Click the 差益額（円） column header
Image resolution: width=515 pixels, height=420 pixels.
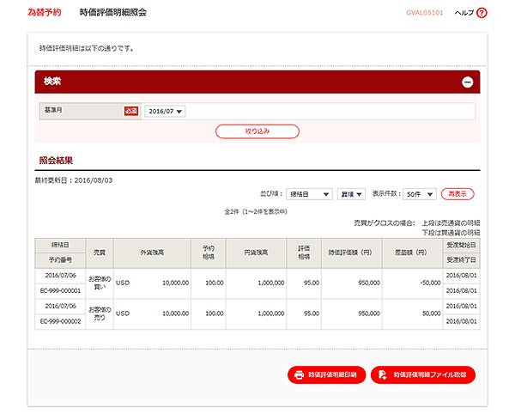coord(412,253)
